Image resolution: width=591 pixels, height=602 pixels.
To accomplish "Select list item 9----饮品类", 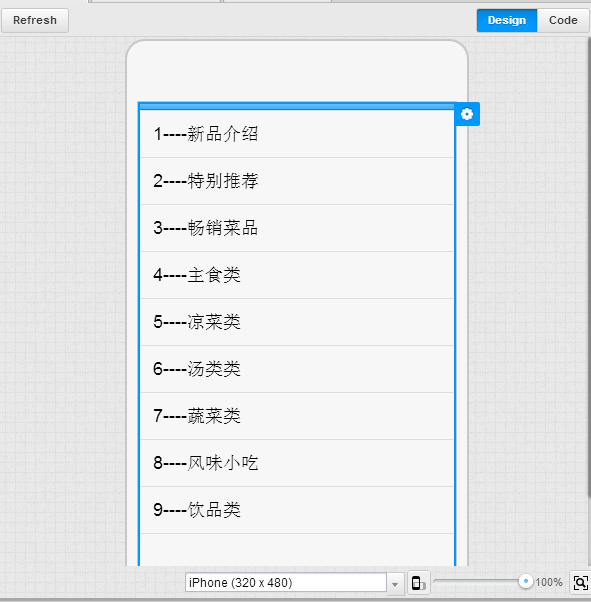I will 297,510.
